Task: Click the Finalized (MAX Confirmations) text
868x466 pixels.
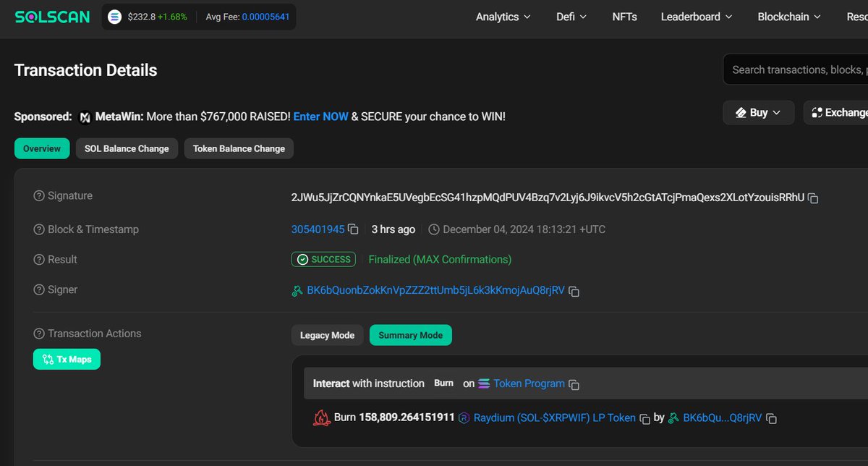Action: [x=440, y=259]
